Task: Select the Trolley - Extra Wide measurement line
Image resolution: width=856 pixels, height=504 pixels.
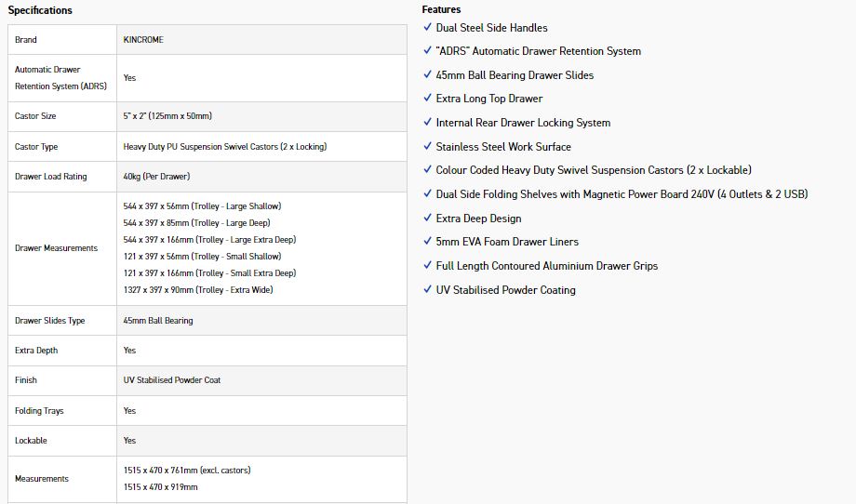Action: (198, 290)
